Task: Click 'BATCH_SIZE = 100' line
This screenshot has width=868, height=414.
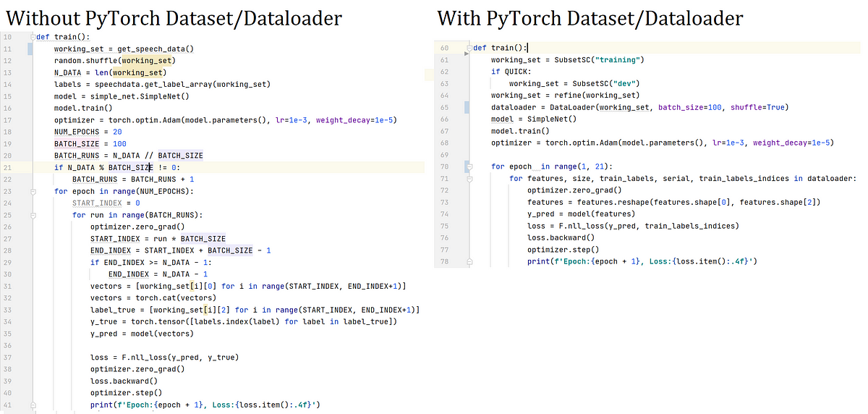Action: (x=90, y=143)
